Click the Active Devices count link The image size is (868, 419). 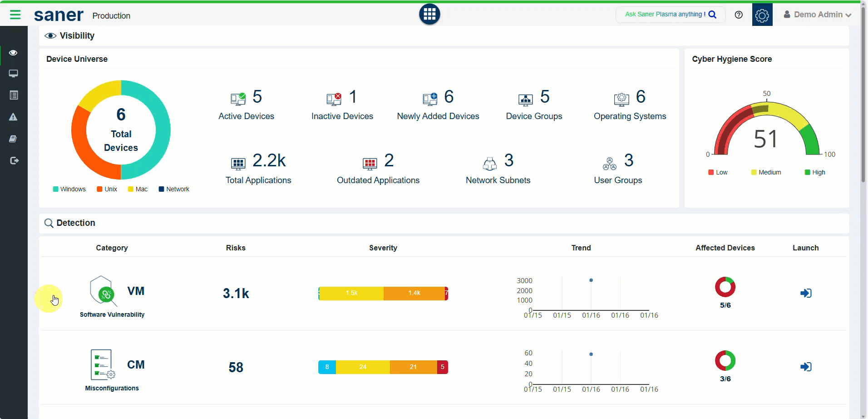pos(257,97)
